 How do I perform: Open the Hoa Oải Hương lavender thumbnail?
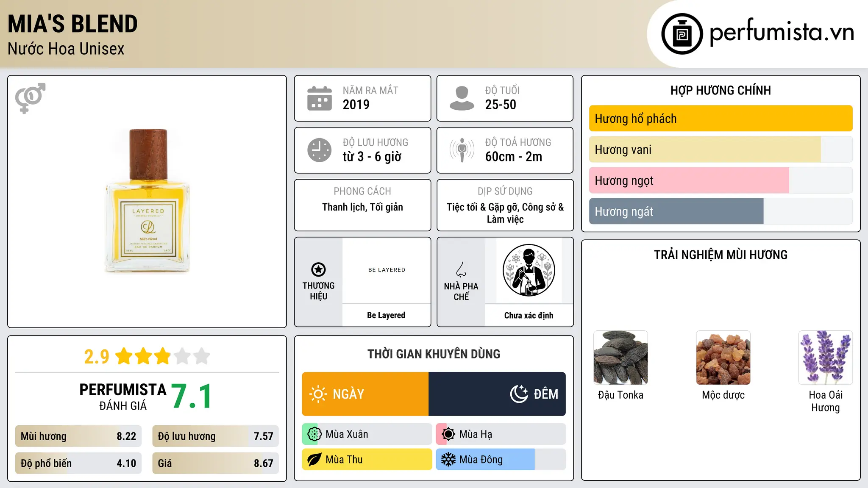point(826,358)
